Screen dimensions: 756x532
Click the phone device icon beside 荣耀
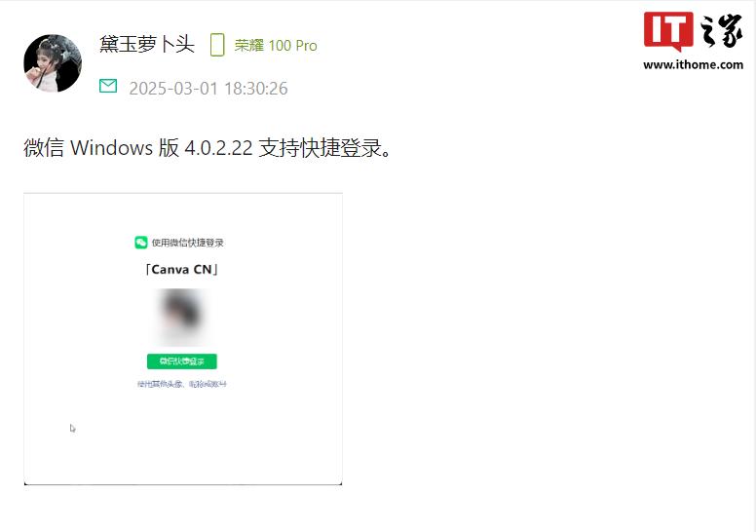[x=217, y=45]
